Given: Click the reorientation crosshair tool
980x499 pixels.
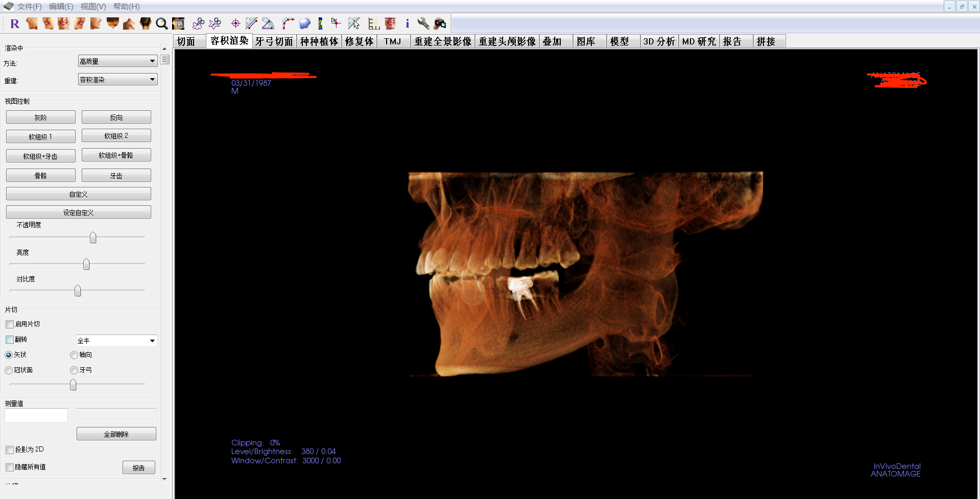Looking at the screenshot, I should pos(235,23).
